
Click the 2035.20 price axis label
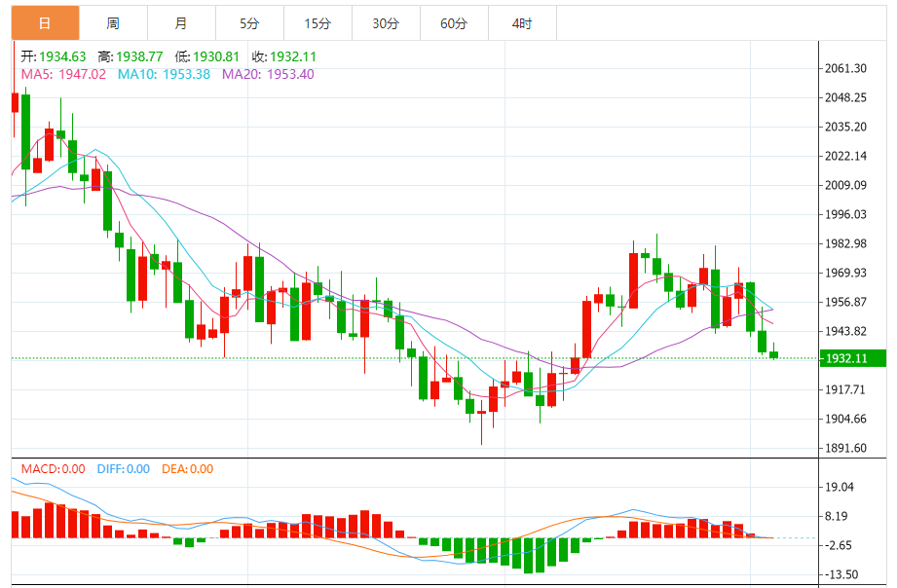(845, 127)
